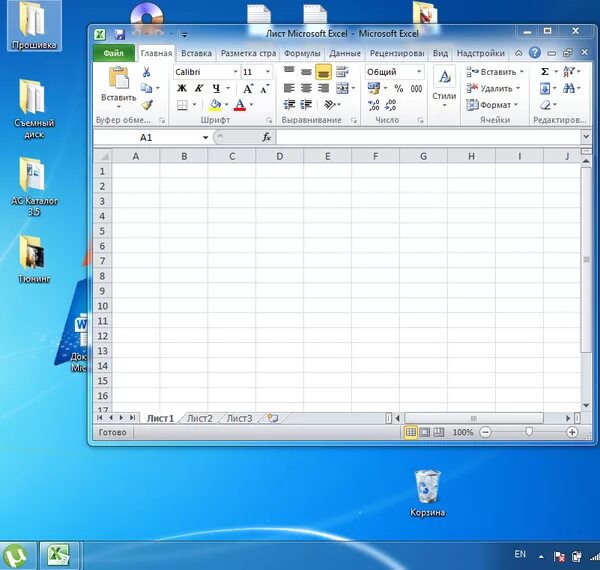The height and width of the screenshot is (570, 600).
Task: Expand the Name Box A1 dropdown
Action: (205, 137)
